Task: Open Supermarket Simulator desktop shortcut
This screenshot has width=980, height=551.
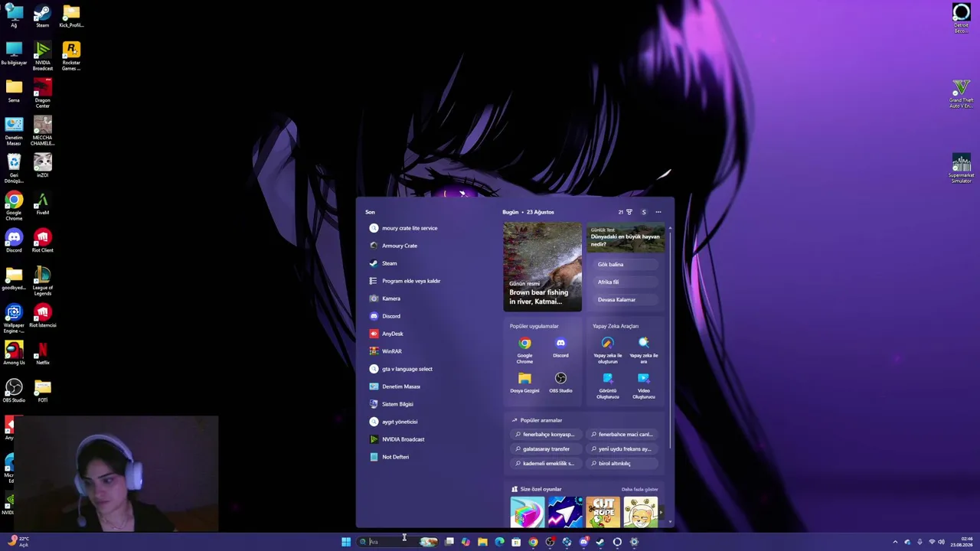Action: [961, 168]
